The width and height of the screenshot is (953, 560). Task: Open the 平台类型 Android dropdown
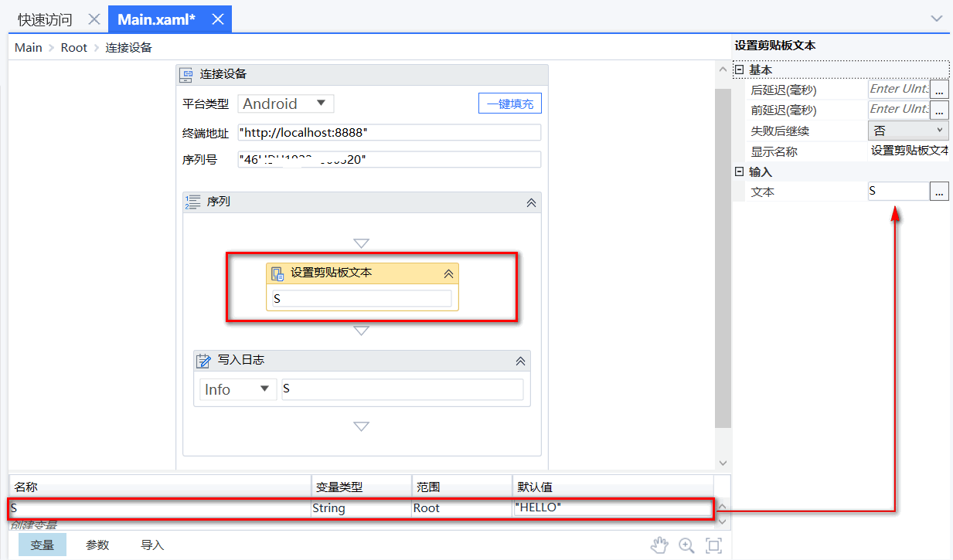pyautogui.click(x=285, y=104)
